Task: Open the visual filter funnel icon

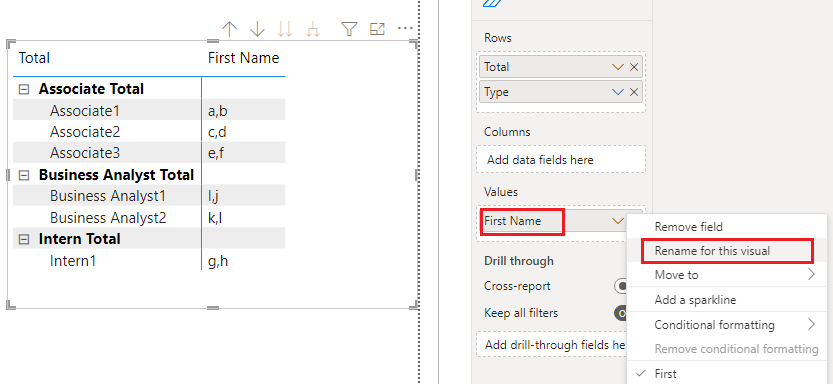Action: (348, 29)
